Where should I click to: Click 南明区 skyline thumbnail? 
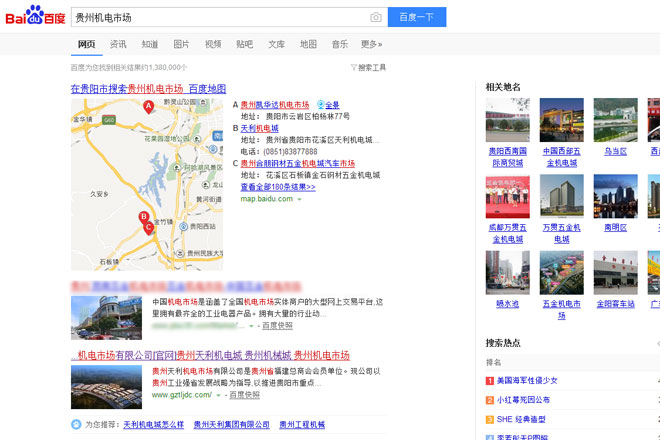[x=615, y=196]
